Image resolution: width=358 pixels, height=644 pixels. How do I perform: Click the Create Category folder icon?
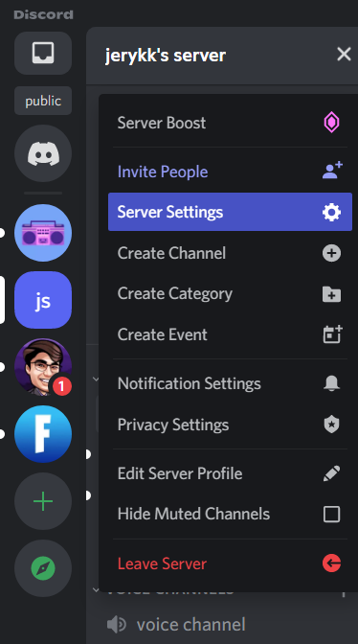[x=332, y=294]
